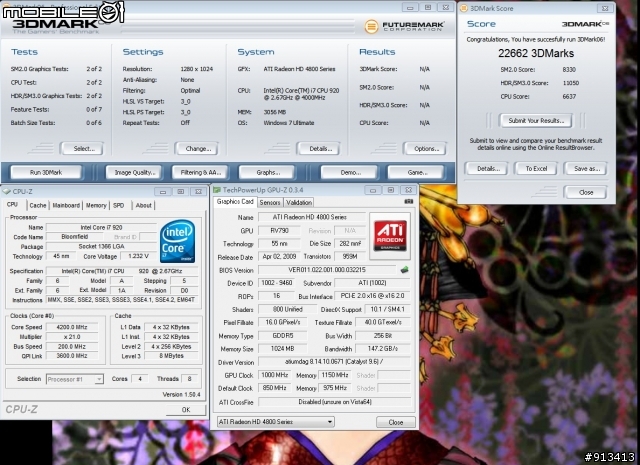Click OK in the CPU-Z window

[x=186, y=409]
